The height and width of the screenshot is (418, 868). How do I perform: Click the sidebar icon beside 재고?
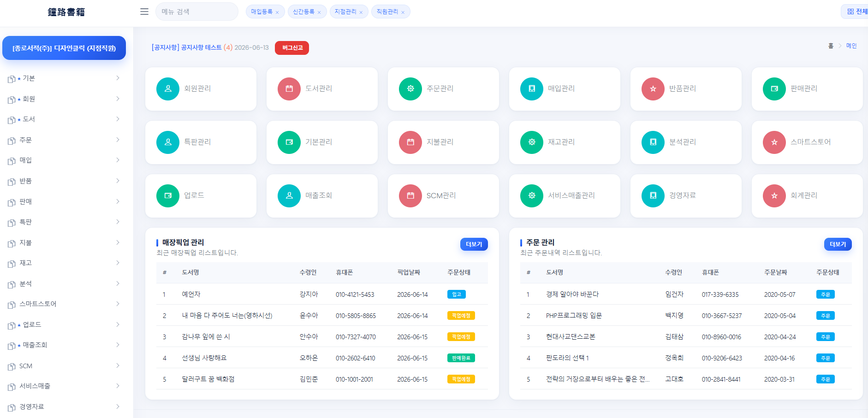click(x=12, y=264)
